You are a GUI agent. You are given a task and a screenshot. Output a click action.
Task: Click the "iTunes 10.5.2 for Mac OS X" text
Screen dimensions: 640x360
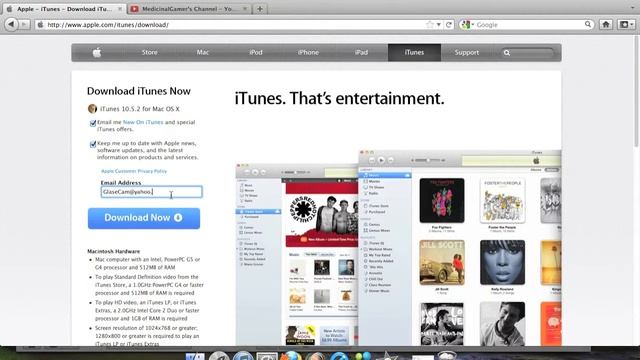point(140,109)
